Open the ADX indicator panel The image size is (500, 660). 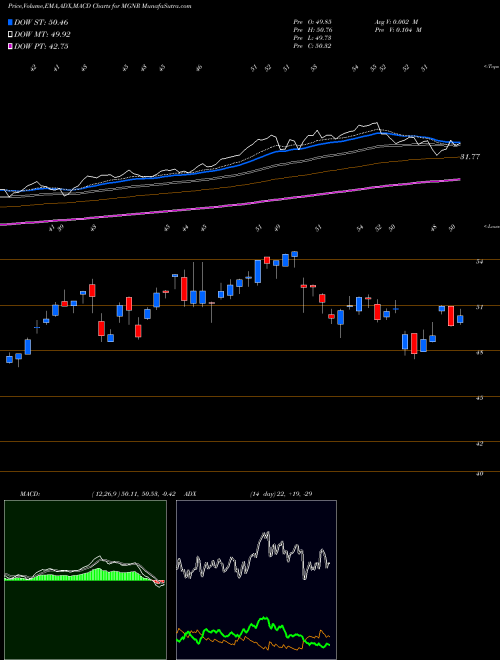click(256, 580)
